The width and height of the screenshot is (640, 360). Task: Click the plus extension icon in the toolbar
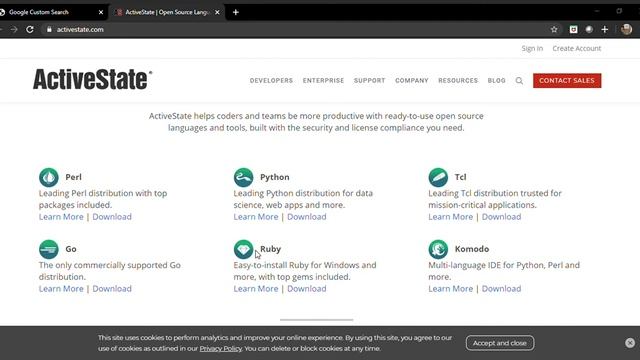tap(604, 29)
